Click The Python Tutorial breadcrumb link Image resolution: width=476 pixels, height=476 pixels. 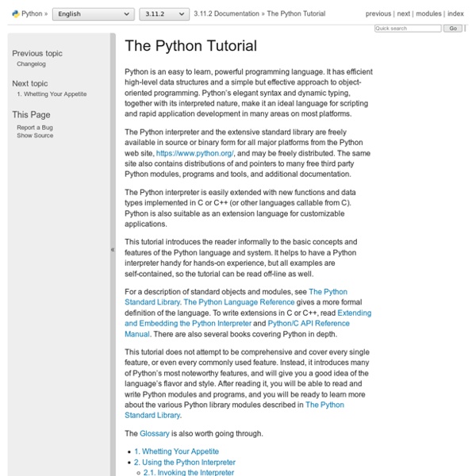[x=296, y=14]
